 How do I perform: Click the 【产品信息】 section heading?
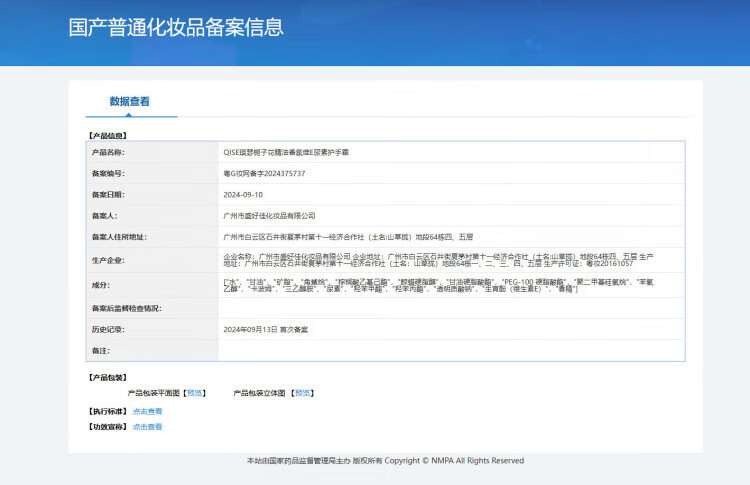[108, 134]
